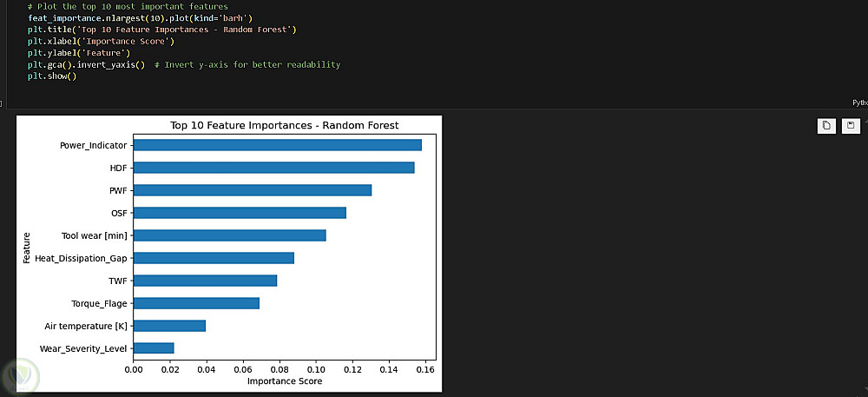Click the Importance Score axis label
This screenshot has width=868, height=397.
(x=284, y=381)
